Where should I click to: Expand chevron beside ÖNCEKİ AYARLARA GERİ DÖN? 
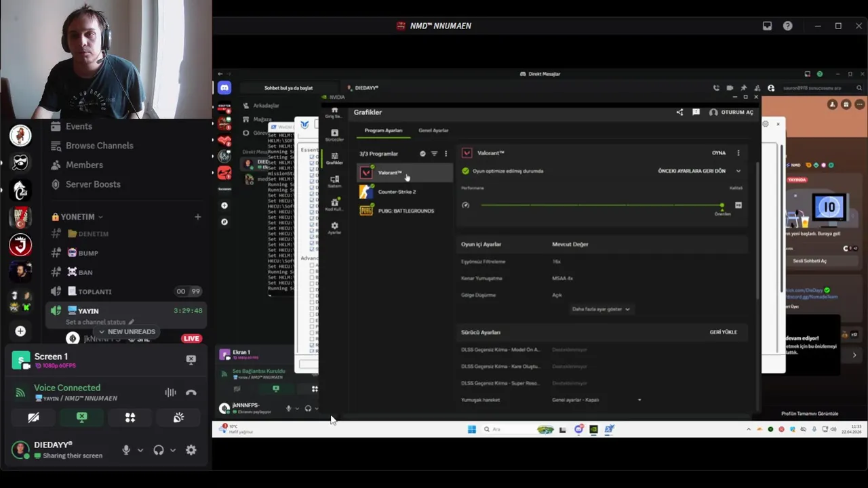pos(738,171)
